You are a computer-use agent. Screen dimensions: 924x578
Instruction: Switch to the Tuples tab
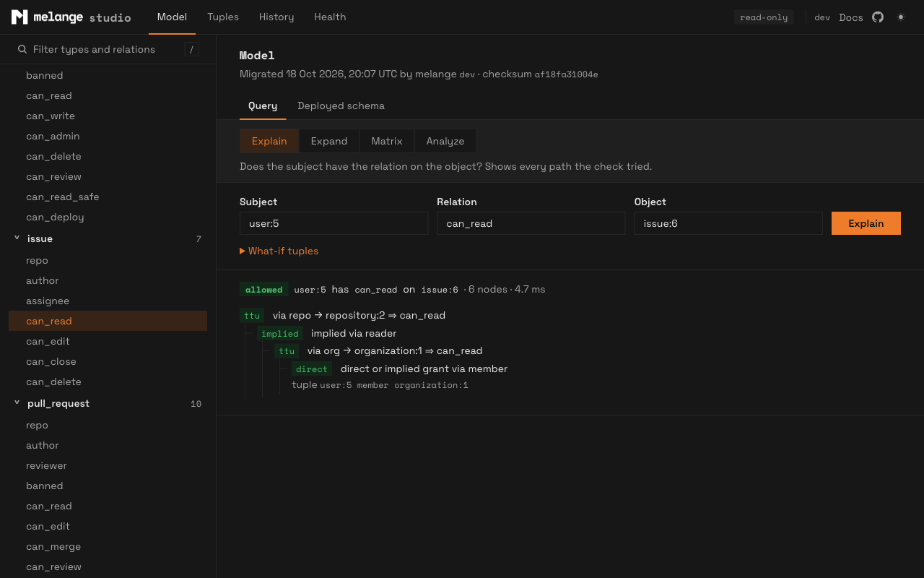tap(223, 17)
